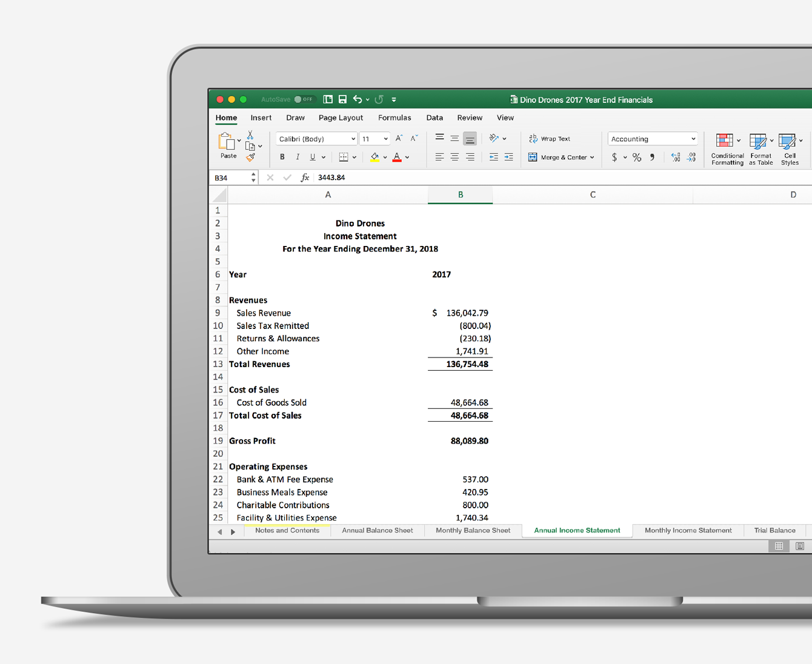The height and width of the screenshot is (664, 812).
Task: Open the Number Format dropdown showing Accounting
Action: (652, 138)
